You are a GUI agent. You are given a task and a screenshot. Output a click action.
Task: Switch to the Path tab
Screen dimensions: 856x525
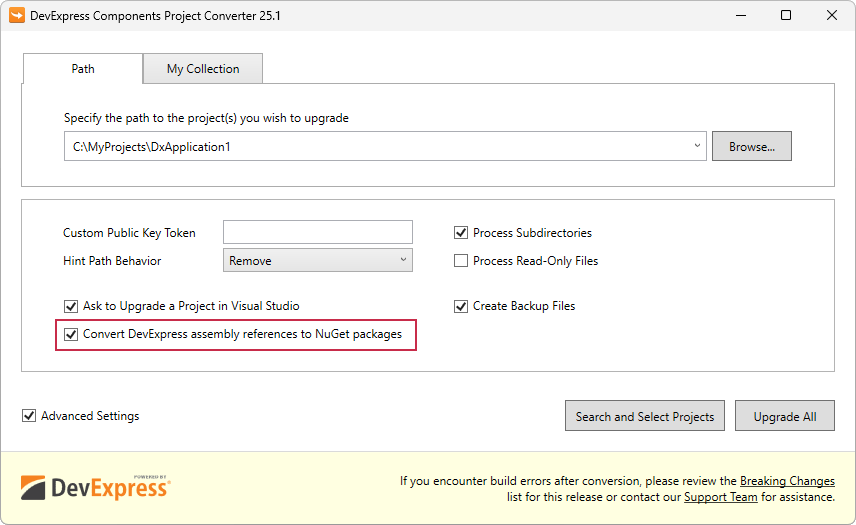[x=83, y=69]
